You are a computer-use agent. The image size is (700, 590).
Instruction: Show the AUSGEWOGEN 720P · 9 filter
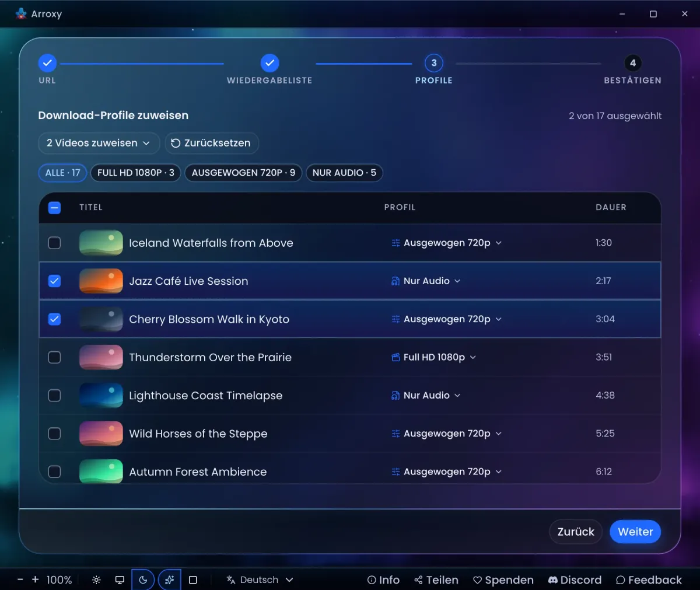click(243, 173)
